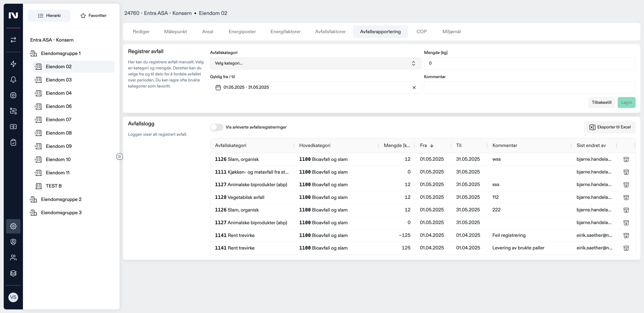Toggle Vis arkiverte avfallsregistreringer switch
Image resolution: width=644 pixels, height=313 pixels.
[x=217, y=127]
